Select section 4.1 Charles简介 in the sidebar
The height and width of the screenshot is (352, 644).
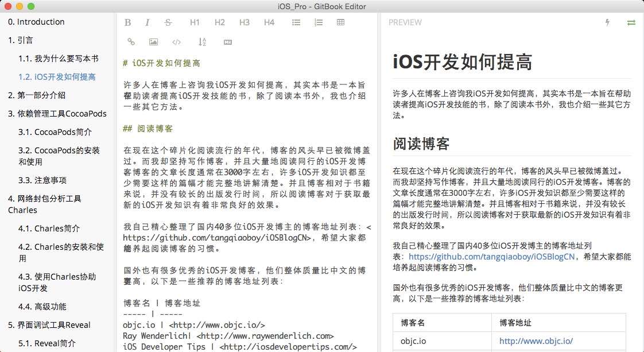[x=49, y=228]
